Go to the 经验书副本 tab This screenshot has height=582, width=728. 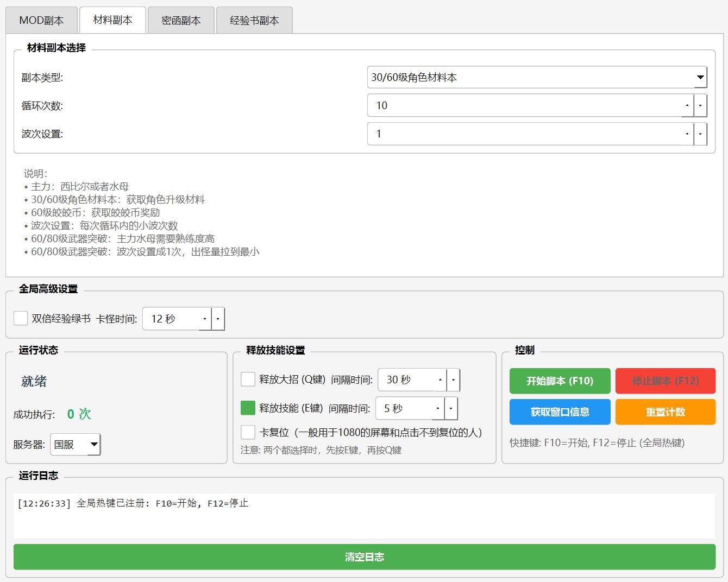click(254, 21)
